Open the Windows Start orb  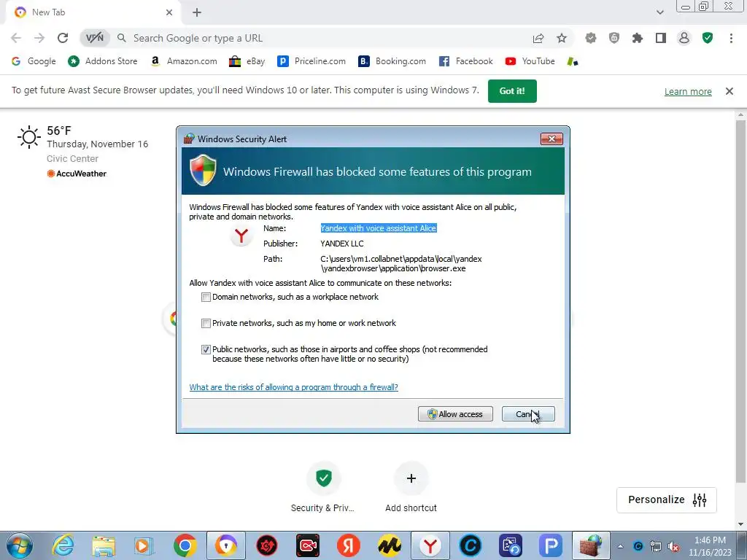(x=20, y=545)
